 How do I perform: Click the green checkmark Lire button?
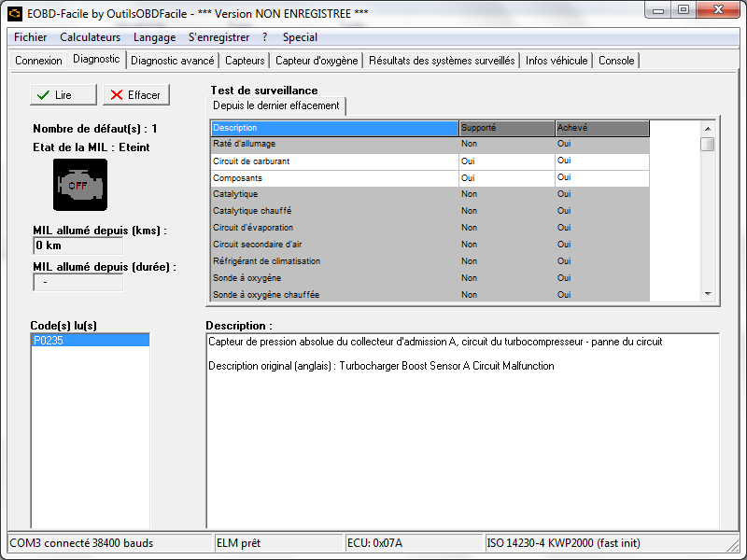[63, 95]
